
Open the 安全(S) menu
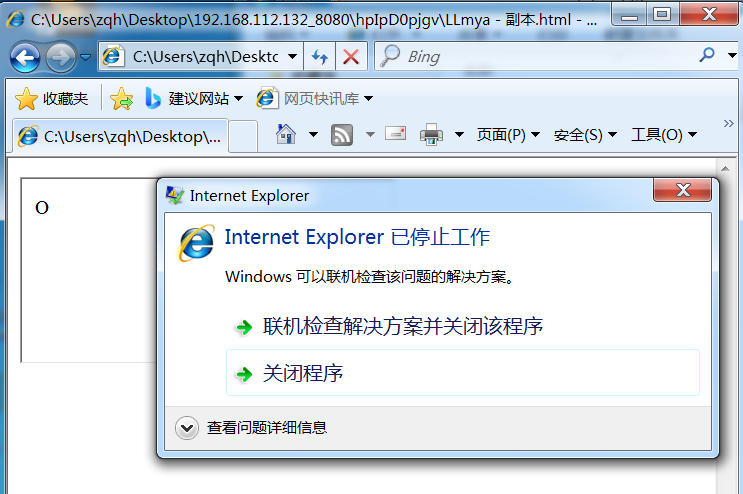[x=585, y=135]
